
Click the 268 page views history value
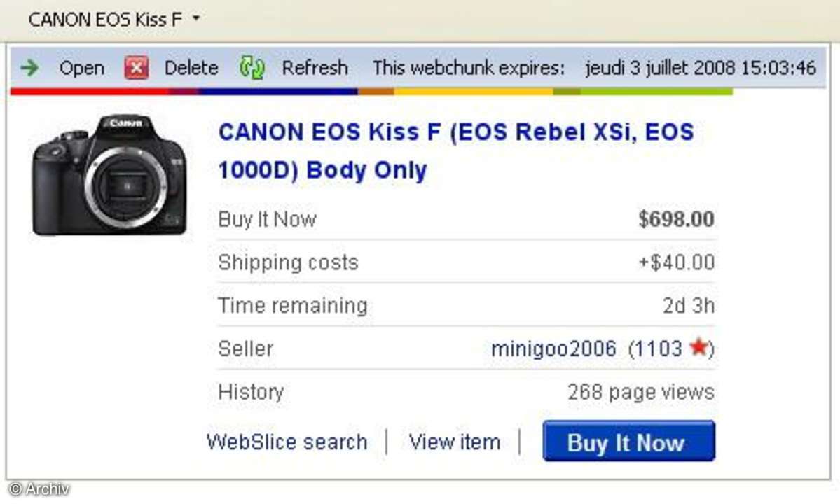click(x=641, y=392)
